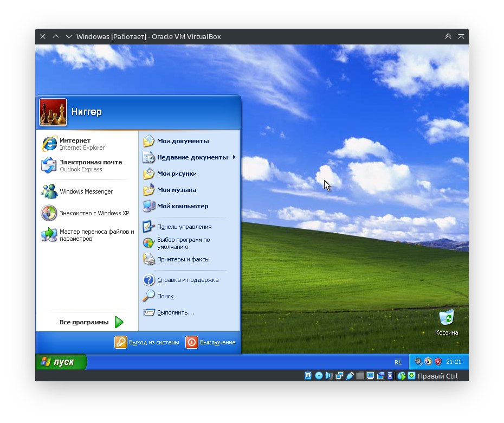Open the Корзина desktop icon
Image resolution: width=504 pixels, height=423 pixels.
447,322
